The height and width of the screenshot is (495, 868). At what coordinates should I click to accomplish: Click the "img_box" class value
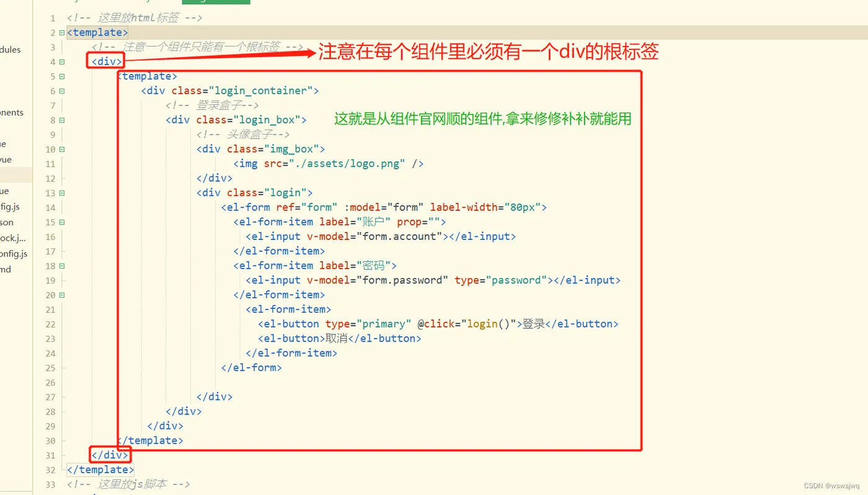click(x=291, y=149)
